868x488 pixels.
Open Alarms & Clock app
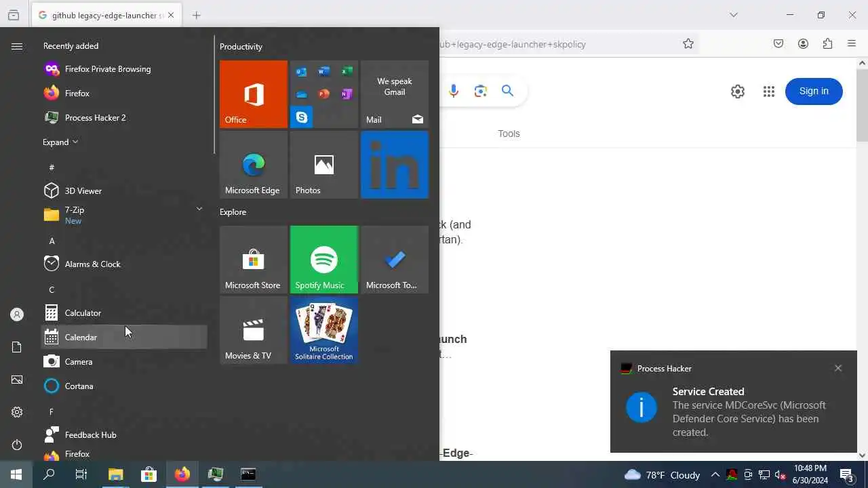click(x=124, y=264)
